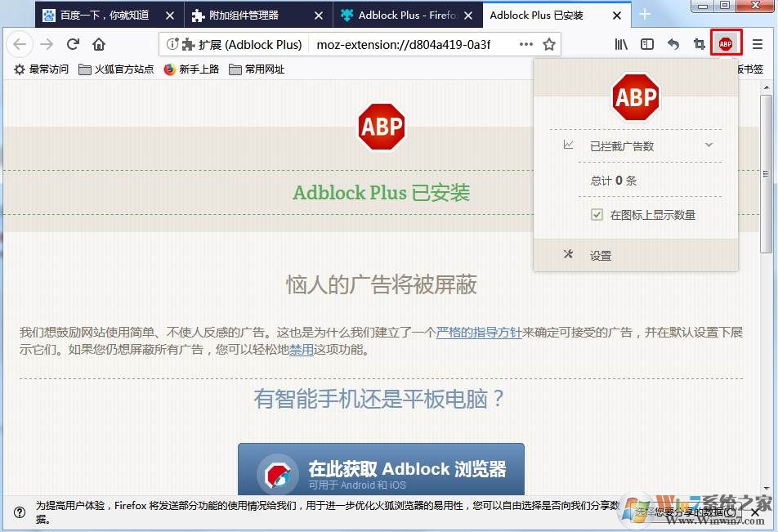Reload the current page

click(x=73, y=44)
